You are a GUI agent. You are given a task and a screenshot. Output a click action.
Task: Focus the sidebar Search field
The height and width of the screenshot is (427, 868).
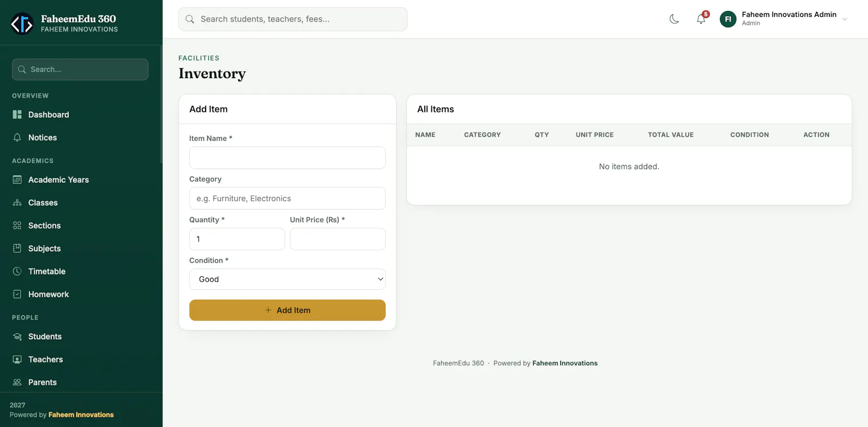coord(80,69)
